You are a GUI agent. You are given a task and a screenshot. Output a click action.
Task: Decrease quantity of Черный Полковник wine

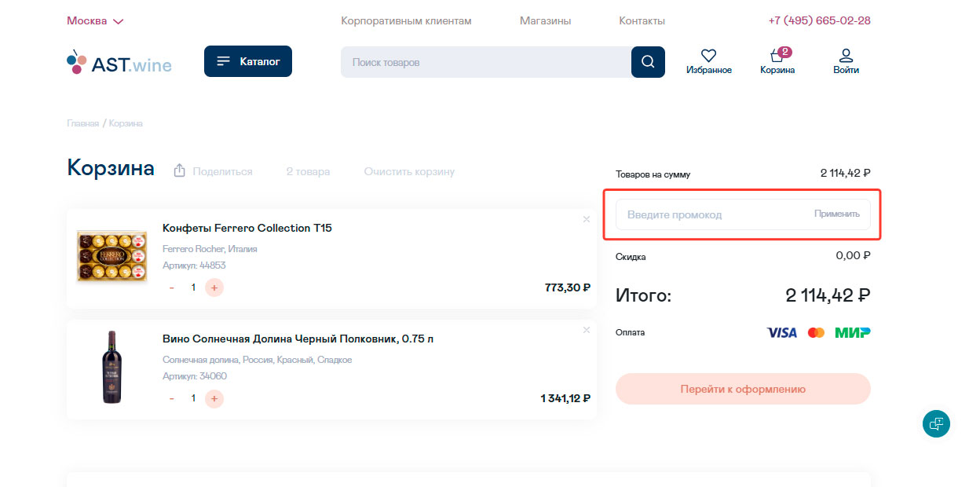(x=172, y=399)
